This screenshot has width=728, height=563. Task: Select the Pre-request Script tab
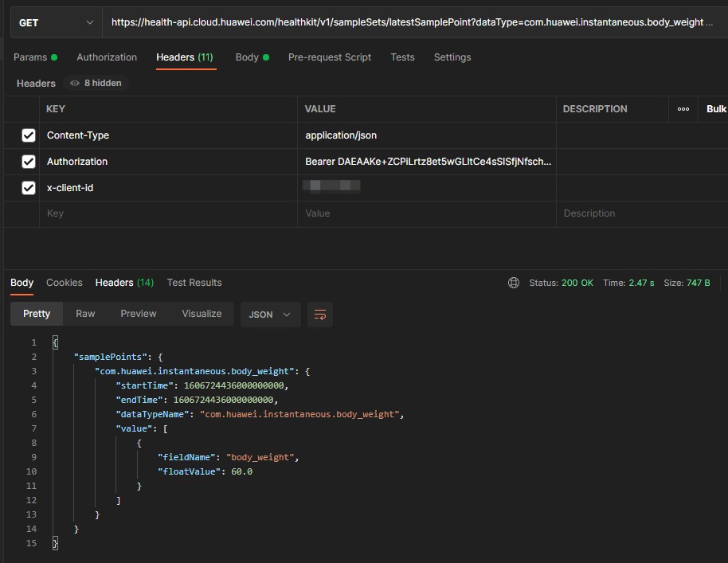[330, 57]
